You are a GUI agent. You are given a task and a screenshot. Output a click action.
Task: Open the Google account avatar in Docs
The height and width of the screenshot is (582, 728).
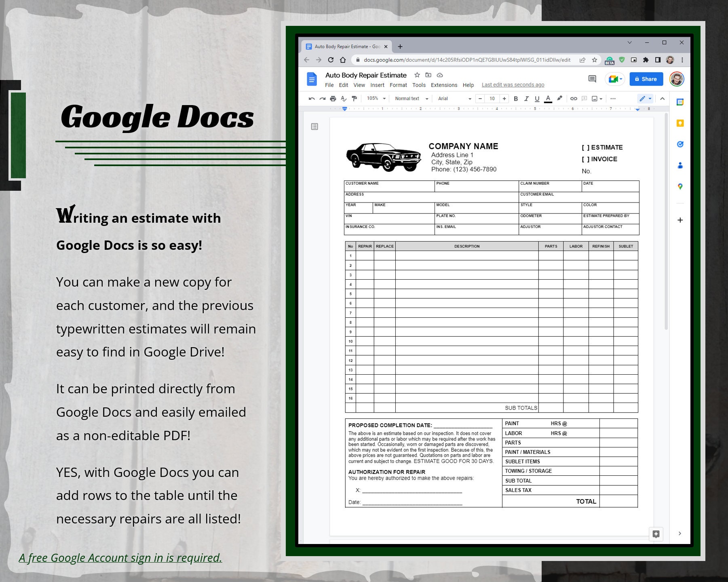click(x=677, y=79)
